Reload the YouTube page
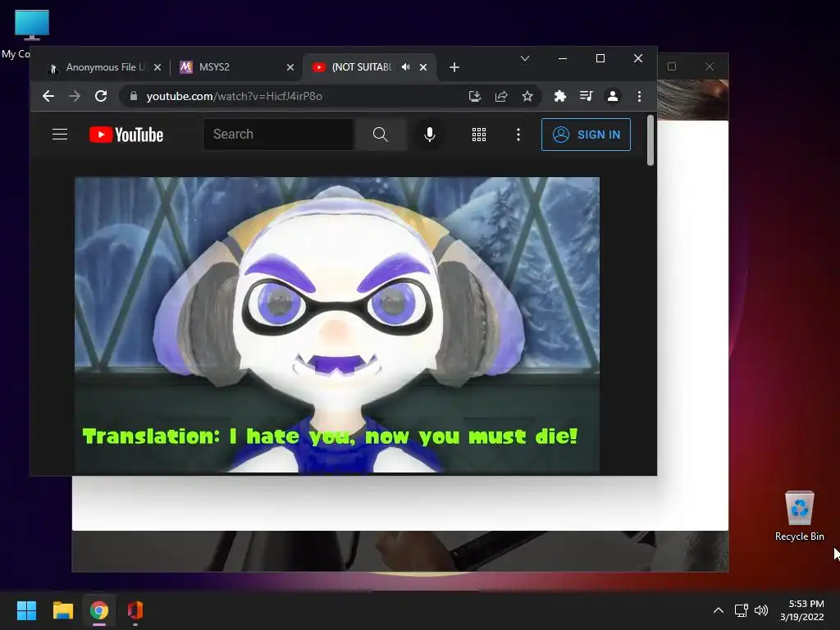 pos(101,96)
